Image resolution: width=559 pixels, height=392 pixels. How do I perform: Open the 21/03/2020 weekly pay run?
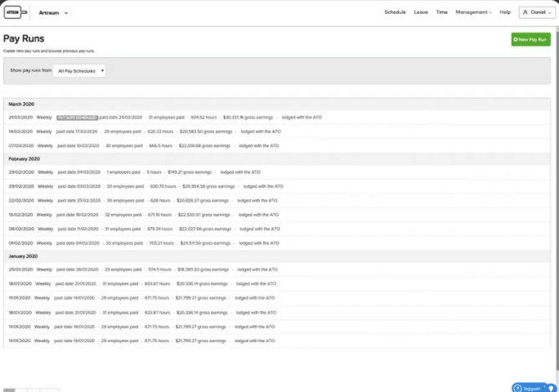[20, 118]
